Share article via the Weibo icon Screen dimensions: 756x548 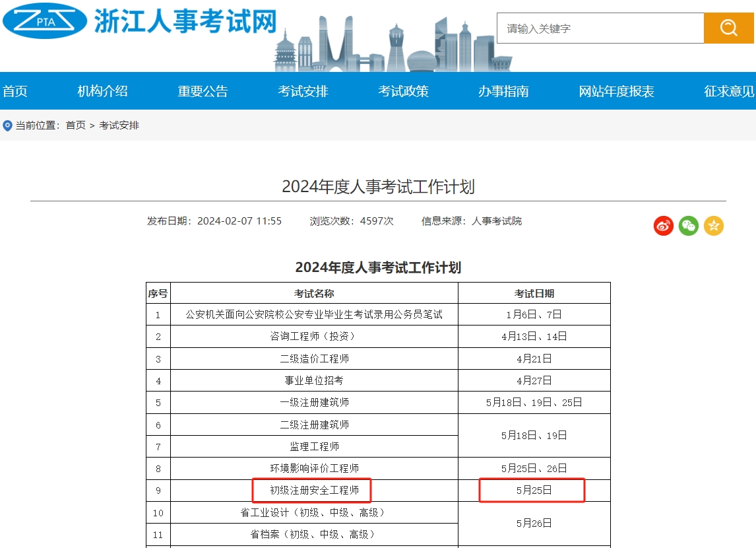(x=663, y=226)
